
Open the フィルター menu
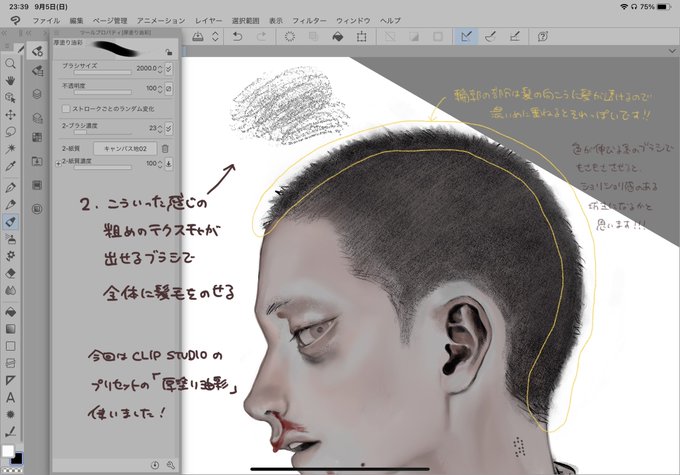309,20
